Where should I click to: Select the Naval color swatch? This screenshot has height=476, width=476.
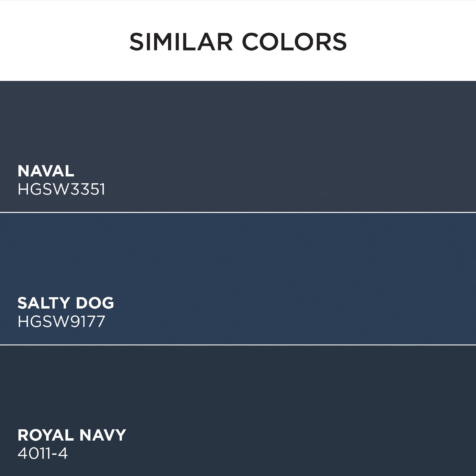point(238,146)
